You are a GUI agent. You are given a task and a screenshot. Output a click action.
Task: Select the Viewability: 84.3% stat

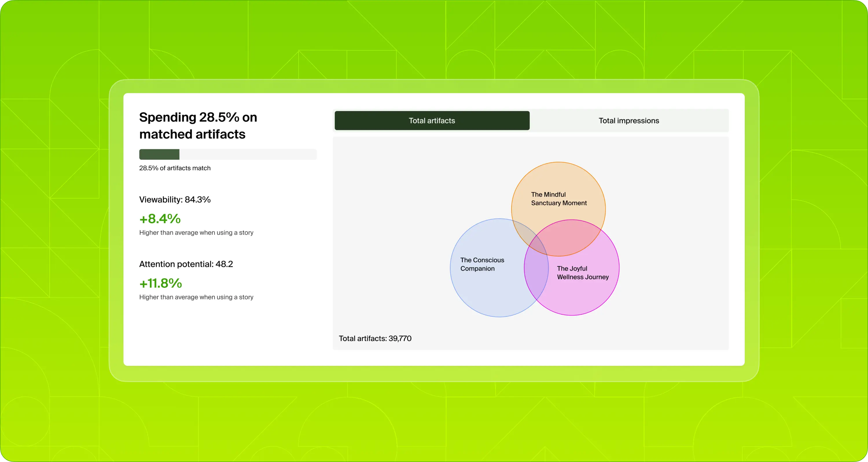coord(175,199)
